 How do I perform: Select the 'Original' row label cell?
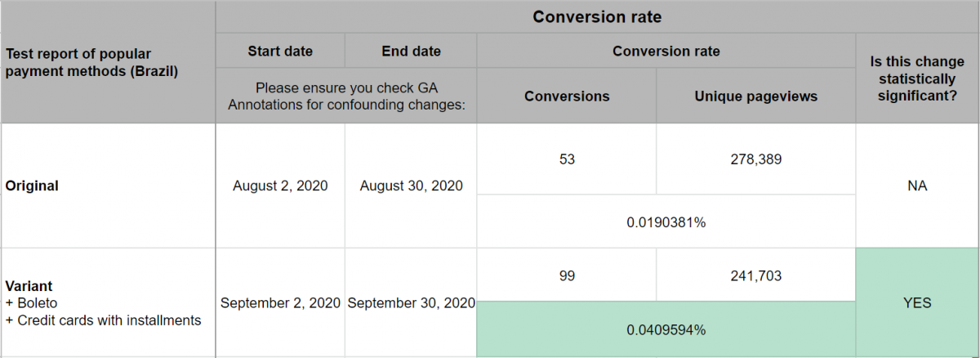108,186
